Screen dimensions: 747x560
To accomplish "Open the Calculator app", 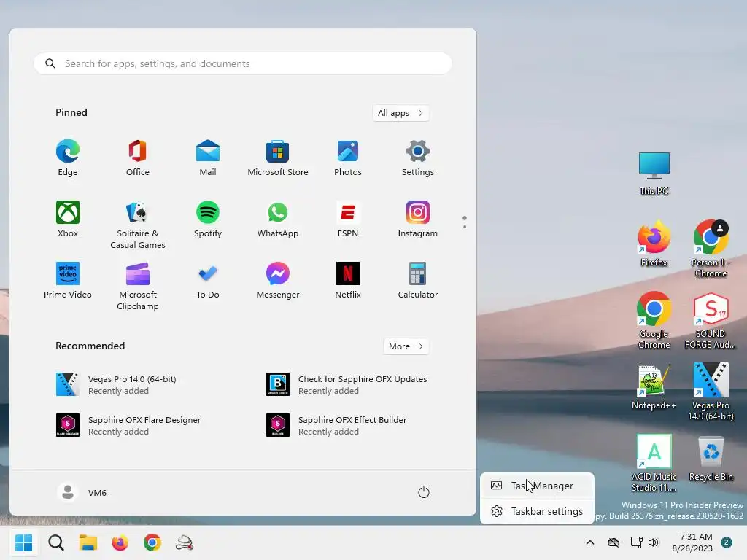I will [418, 281].
